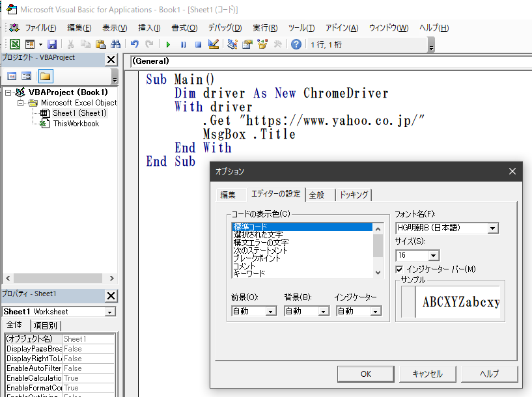The image size is (532, 397).
Task: Click the Properties Window toolbar icon
Action: point(247,44)
